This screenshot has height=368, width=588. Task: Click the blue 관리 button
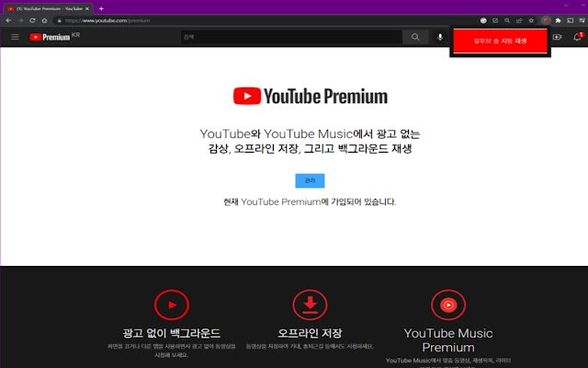pyautogui.click(x=310, y=180)
